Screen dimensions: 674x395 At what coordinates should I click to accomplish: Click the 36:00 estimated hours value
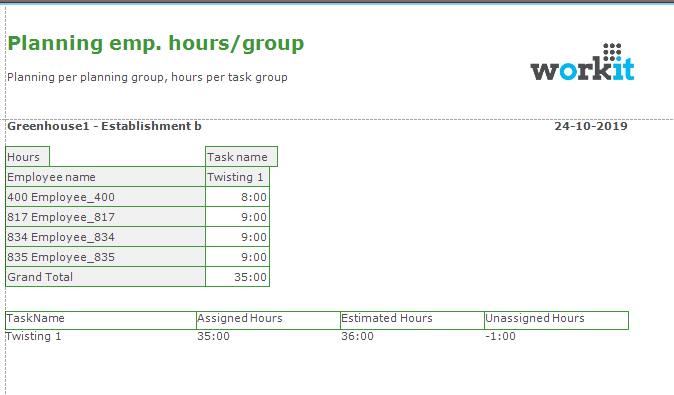click(x=357, y=336)
